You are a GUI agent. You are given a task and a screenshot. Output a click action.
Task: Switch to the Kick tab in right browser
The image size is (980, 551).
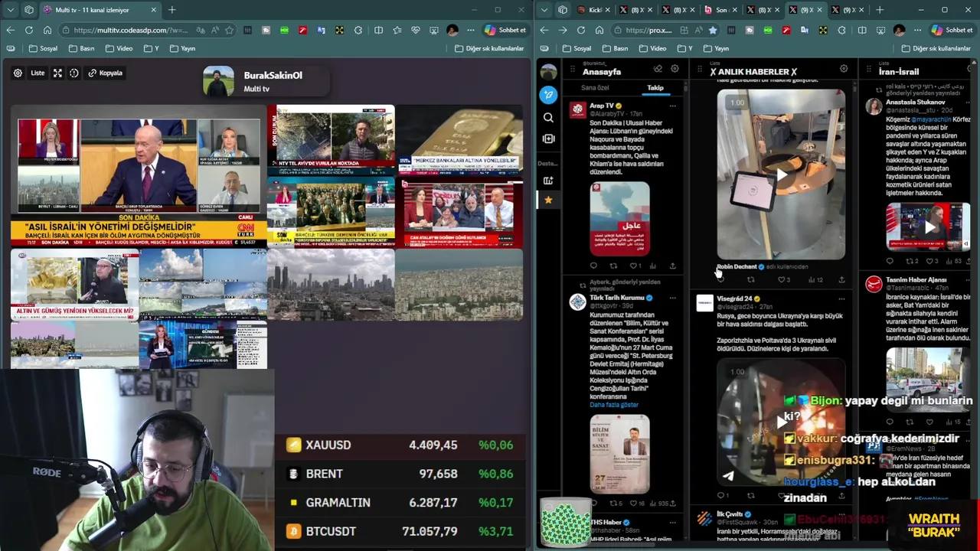coord(594,10)
